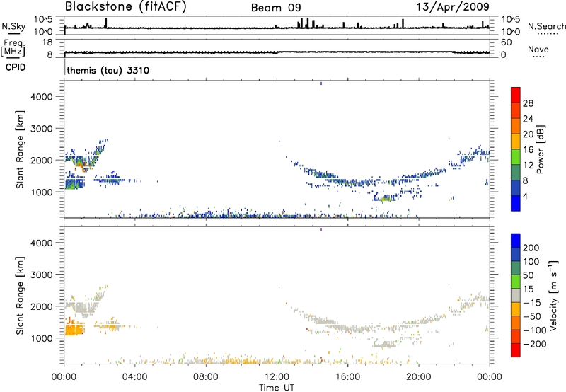566x392 pixels.
Task: Click the "Nave" legend label
Action: 538,49
